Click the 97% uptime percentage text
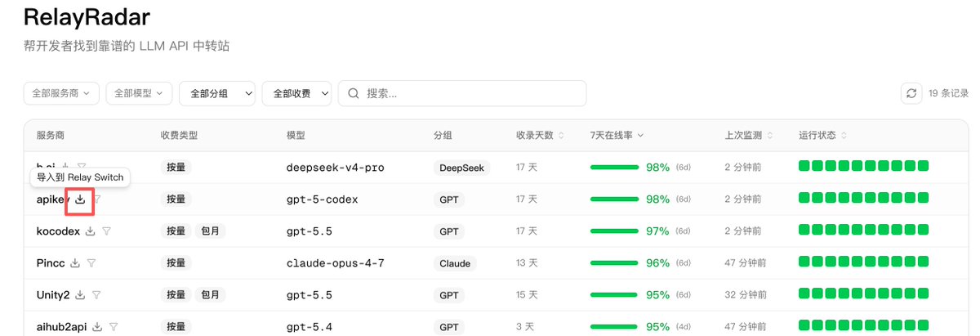This screenshot has height=336, width=980. point(657,231)
